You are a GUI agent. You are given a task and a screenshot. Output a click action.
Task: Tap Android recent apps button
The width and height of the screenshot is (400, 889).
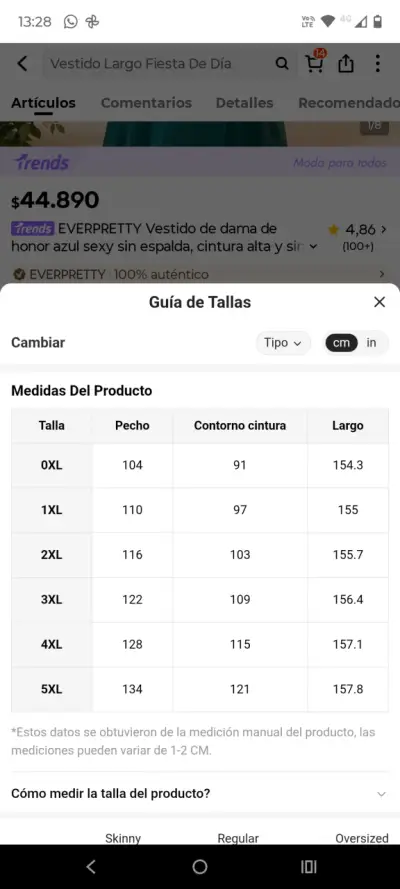coord(309,866)
